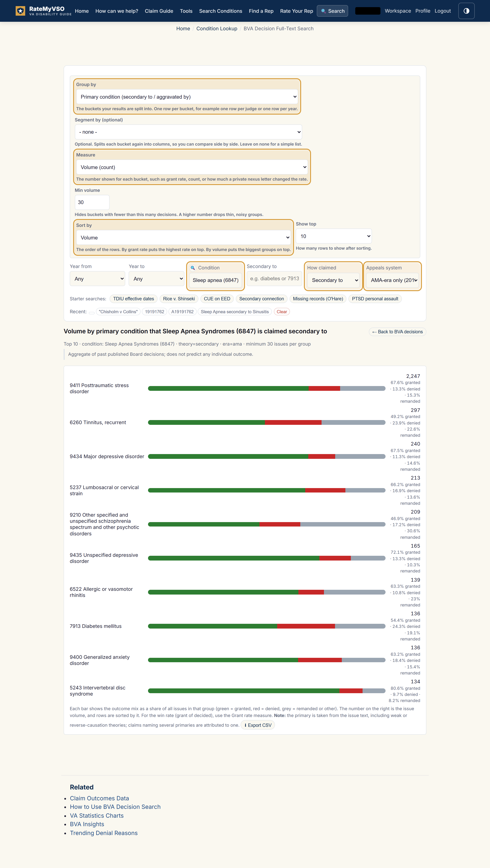This screenshot has width=490, height=868.
Task: Click 9400 Generalized anxiety disorder label
Action: pyautogui.click(x=99, y=660)
